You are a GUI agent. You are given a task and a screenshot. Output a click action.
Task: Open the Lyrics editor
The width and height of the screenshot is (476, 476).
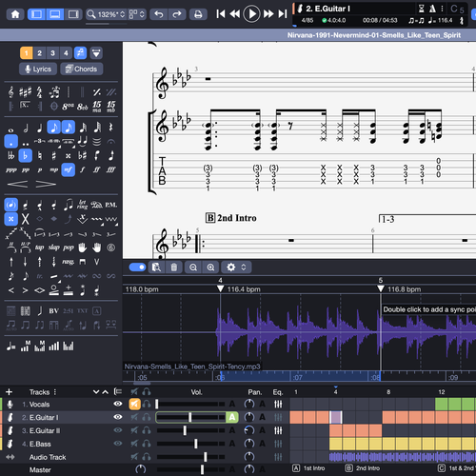pos(38,69)
